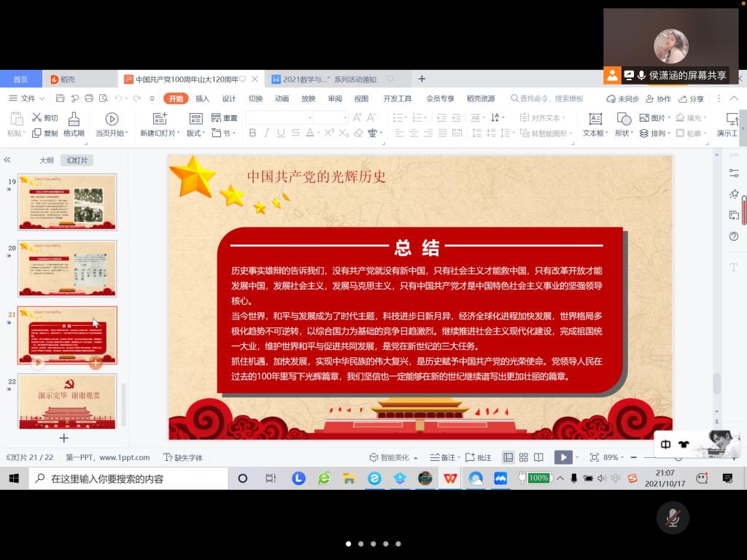Click the 分享 share button
The image size is (747, 560).
[692, 98]
